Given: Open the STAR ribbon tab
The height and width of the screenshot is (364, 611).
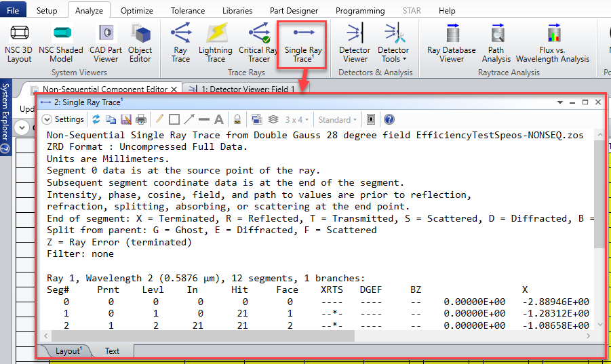Looking at the screenshot, I should (412, 11).
